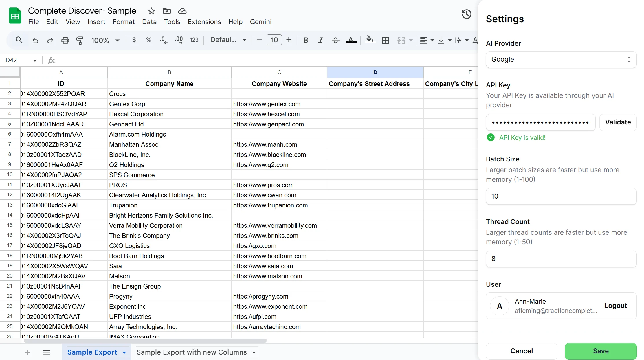Expand the zoom 100% dropdown
Screen dimensions: 644x360
point(105,40)
